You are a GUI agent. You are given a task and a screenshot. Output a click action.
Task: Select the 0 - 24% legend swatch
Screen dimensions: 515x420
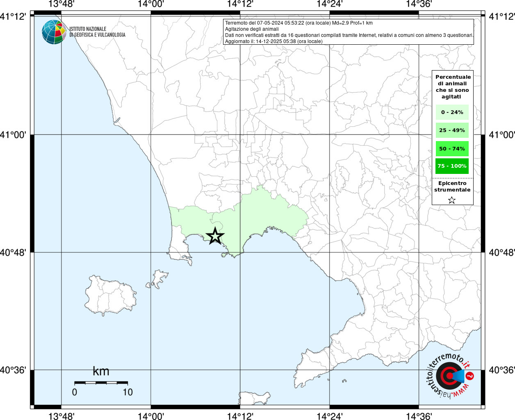click(x=452, y=112)
